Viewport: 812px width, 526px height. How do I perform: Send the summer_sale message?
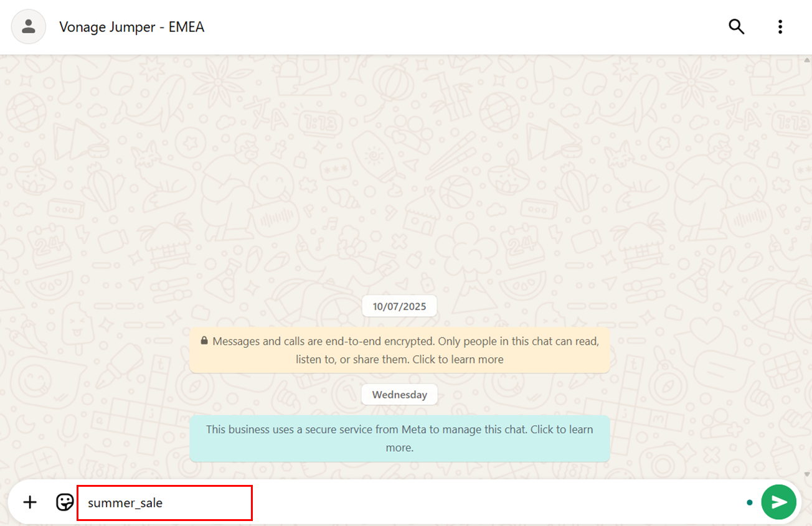coord(779,502)
